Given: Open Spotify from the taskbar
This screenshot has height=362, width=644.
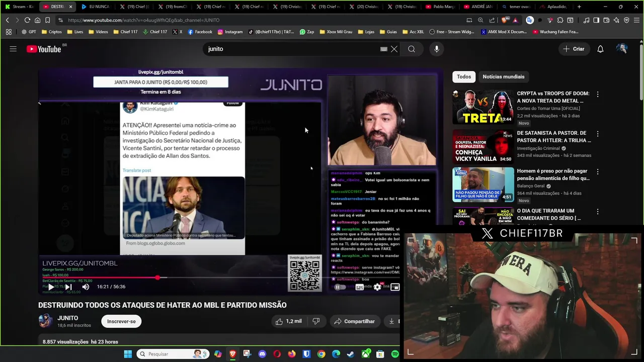Looking at the screenshot, I should click(395, 354).
